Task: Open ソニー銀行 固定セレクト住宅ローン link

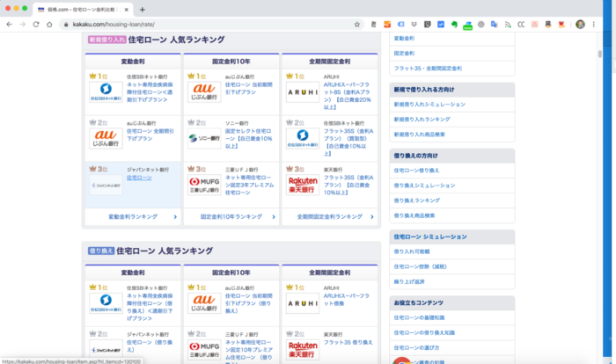Action: coord(249,139)
